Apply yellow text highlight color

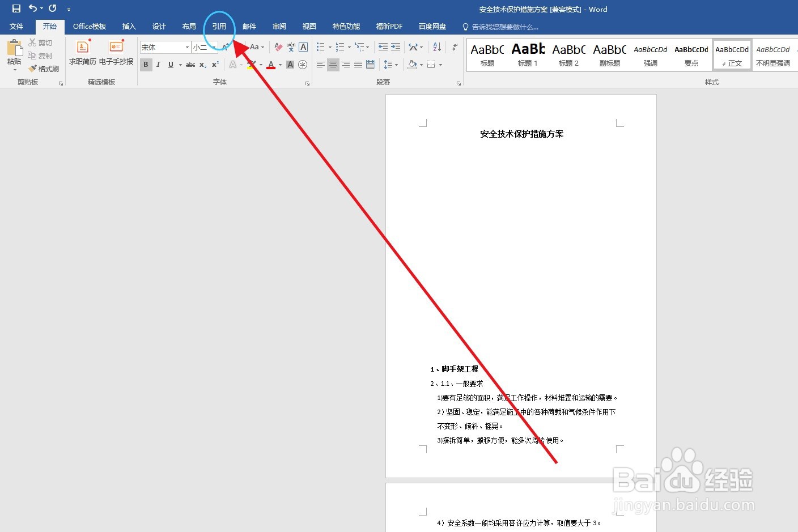[x=251, y=64]
